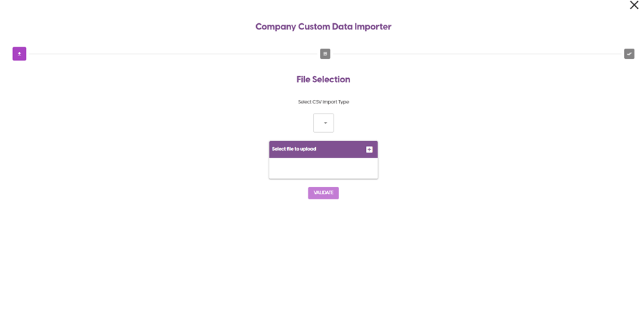This screenshot has height=313, width=644.
Task: Click progress line between first and second steps
Action: [x=171, y=54]
